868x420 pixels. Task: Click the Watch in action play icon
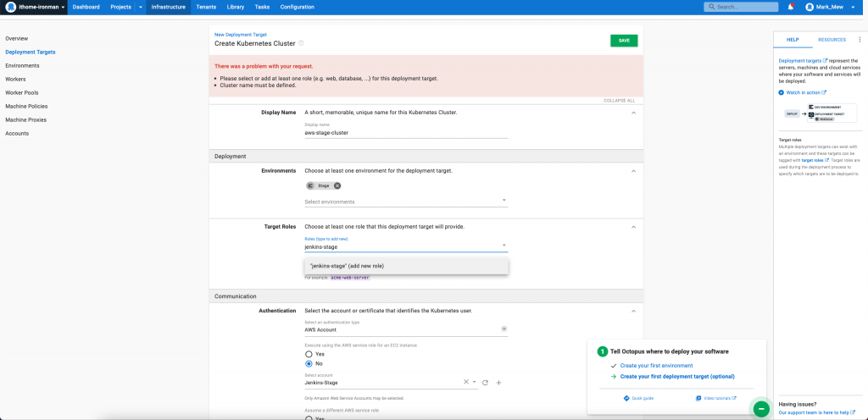click(x=782, y=92)
